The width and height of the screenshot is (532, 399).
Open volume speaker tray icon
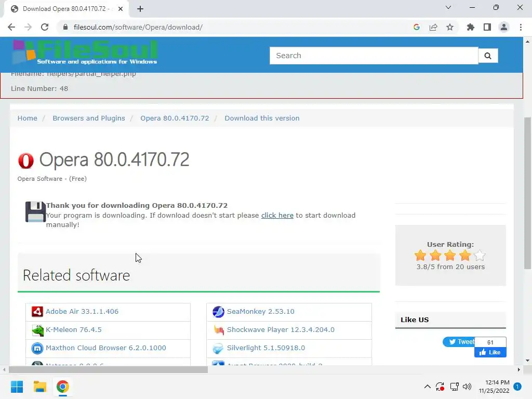[467, 387]
